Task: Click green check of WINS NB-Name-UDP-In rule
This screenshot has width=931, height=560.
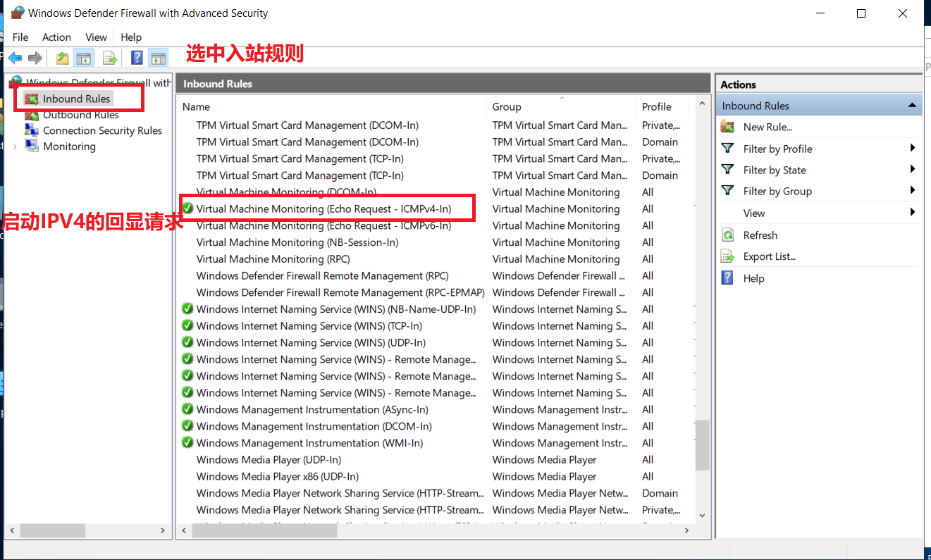Action: 187,309
